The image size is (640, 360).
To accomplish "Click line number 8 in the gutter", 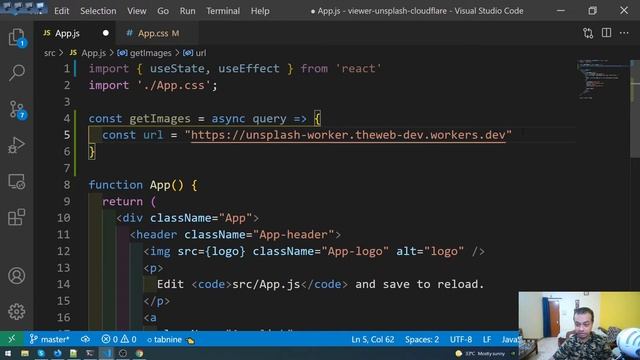I will (x=67, y=185).
